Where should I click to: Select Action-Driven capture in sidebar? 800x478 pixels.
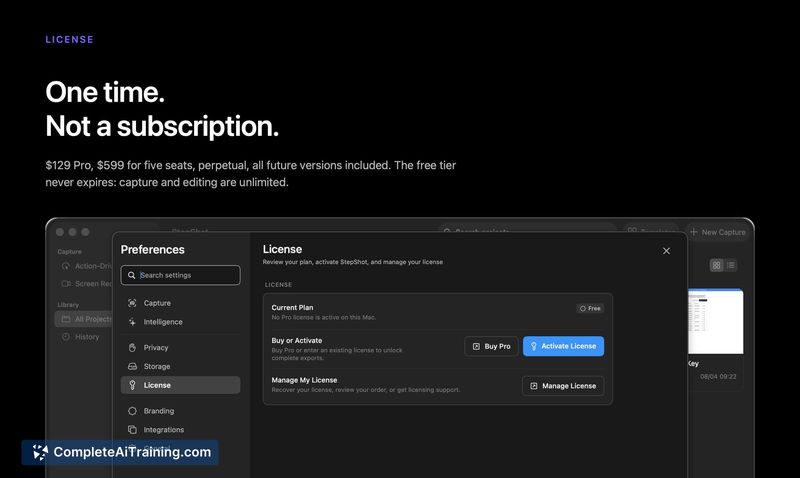87,266
